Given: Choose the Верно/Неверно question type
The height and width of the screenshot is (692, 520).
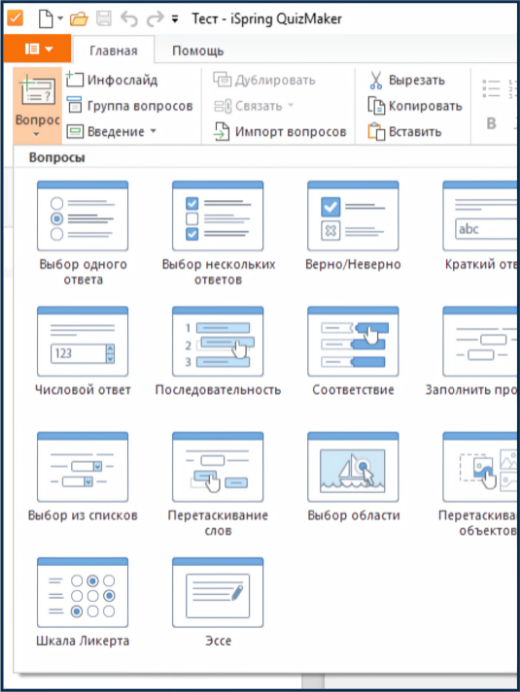Looking at the screenshot, I should point(353,226).
